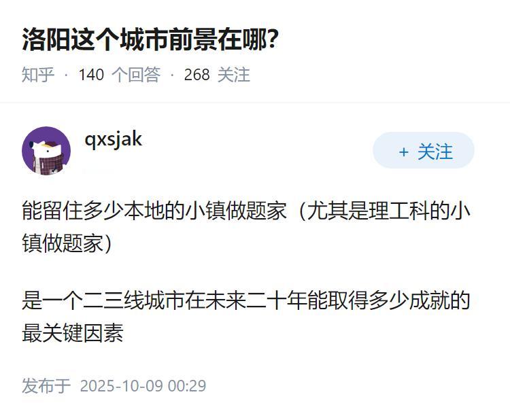Open the "个回答" answers link
The height and width of the screenshot is (420, 510).
135,74
